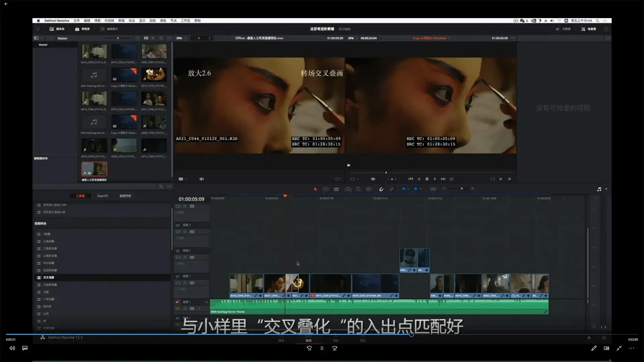Switch to the OpenFX tab
Viewport: 644px width, 362px height.
[102, 196]
